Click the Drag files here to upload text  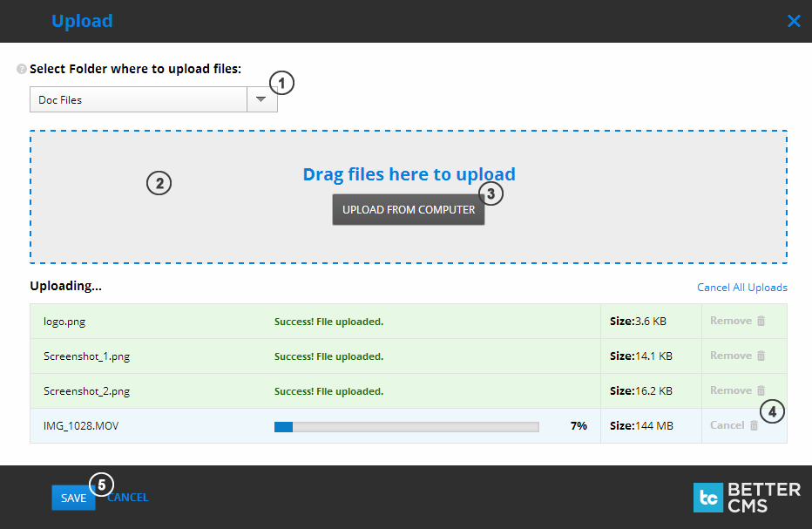click(x=408, y=174)
